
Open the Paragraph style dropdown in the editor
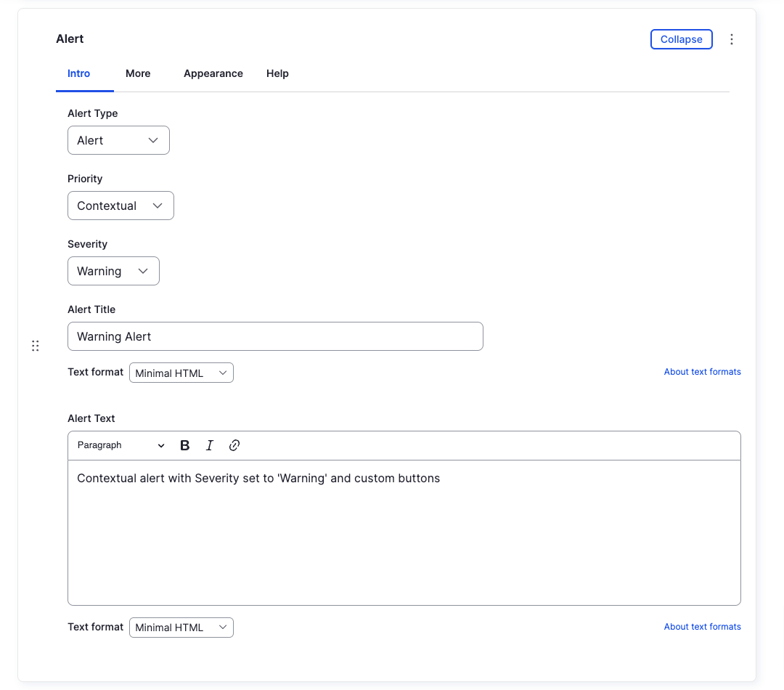pyautogui.click(x=120, y=445)
